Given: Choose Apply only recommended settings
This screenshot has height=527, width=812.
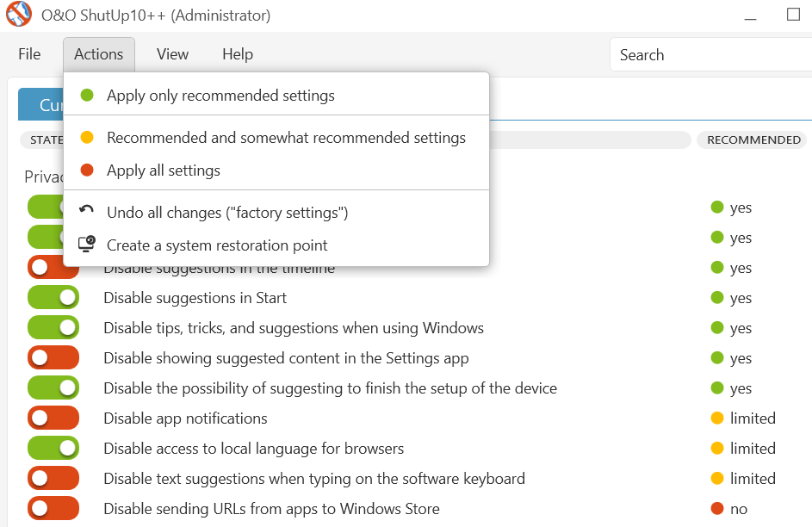Looking at the screenshot, I should [x=276, y=96].
